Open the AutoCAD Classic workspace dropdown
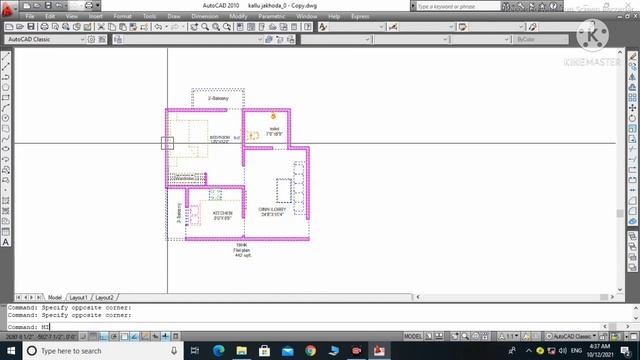 point(45,39)
